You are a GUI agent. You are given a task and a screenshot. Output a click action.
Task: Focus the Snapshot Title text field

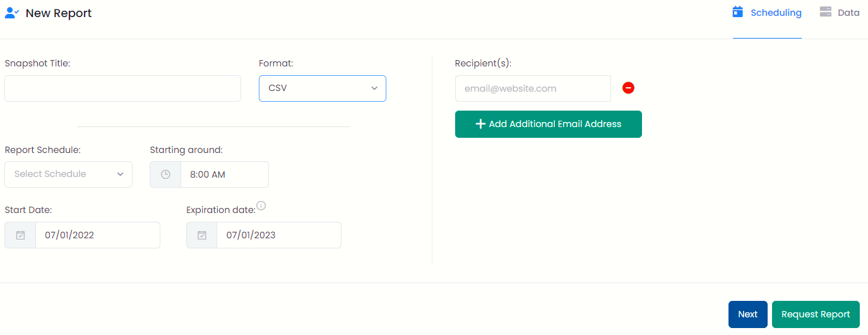click(122, 88)
